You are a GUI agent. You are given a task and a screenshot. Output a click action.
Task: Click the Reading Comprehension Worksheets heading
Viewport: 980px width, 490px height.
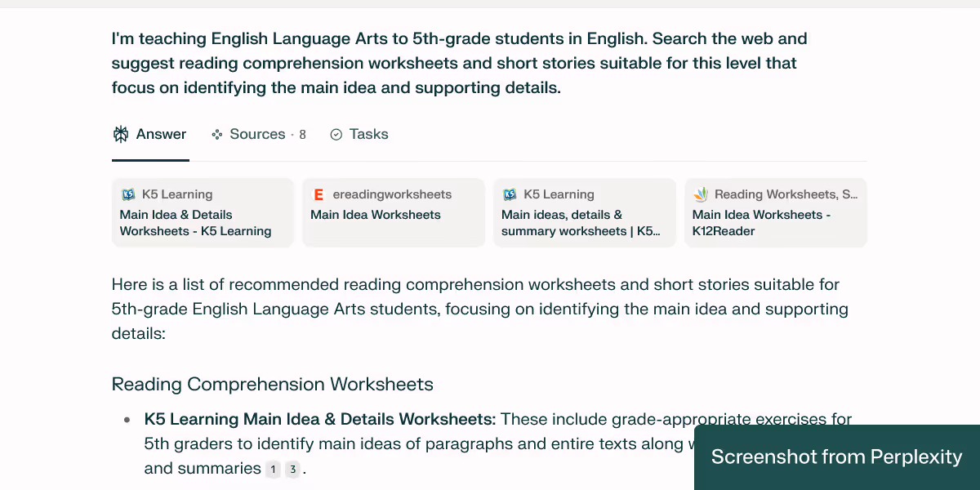tap(273, 384)
